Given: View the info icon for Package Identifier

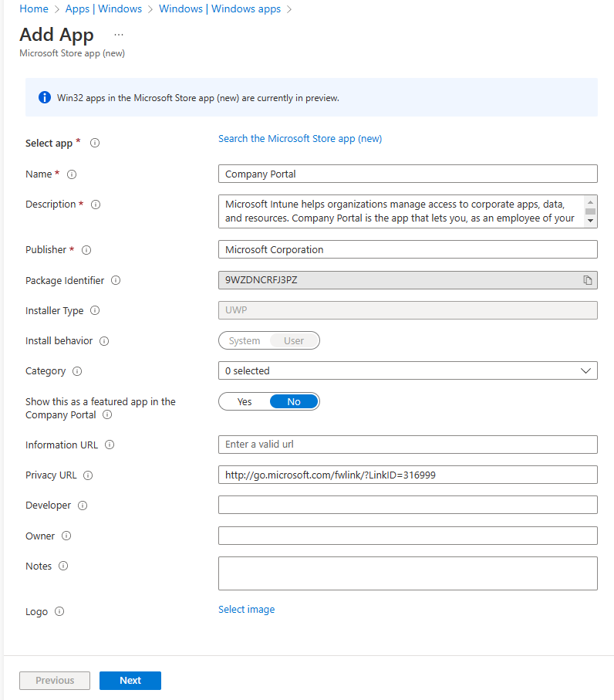Looking at the screenshot, I should click(x=116, y=280).
